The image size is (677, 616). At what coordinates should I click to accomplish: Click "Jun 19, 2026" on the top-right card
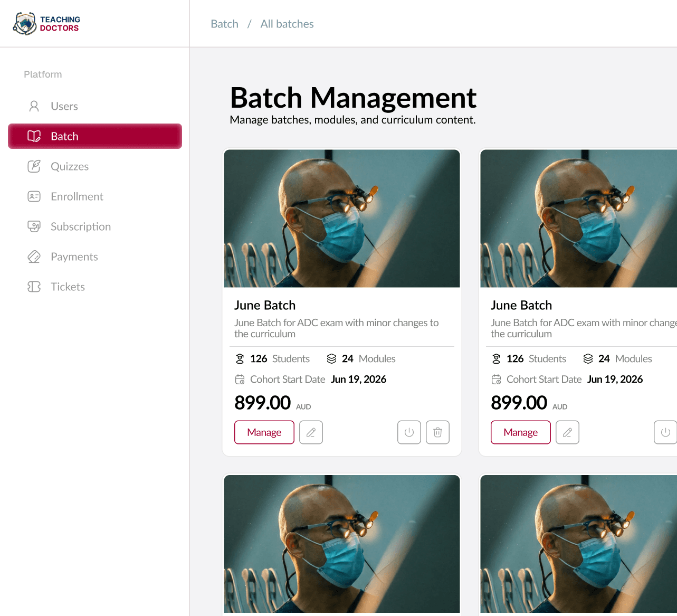(615, 380)
